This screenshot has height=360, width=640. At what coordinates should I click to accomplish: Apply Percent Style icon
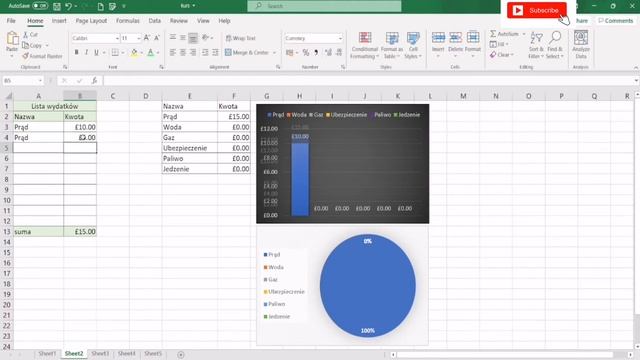306,52
